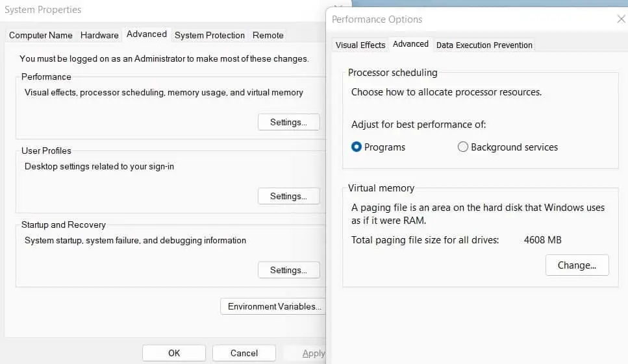Open the Remote tab

(268, 35)
